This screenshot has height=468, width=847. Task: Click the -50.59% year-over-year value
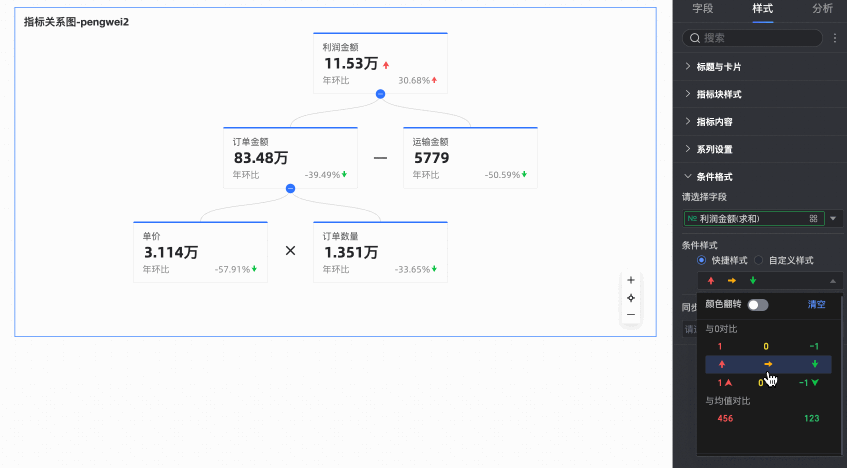[502, 175]
